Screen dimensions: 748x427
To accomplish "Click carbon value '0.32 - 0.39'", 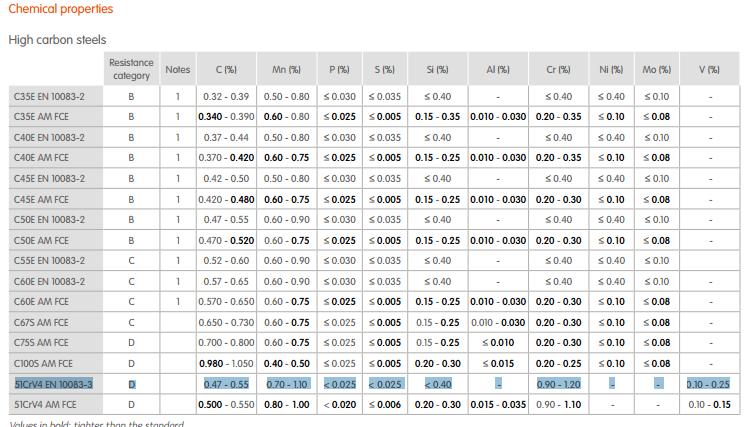I will (226, 96).
